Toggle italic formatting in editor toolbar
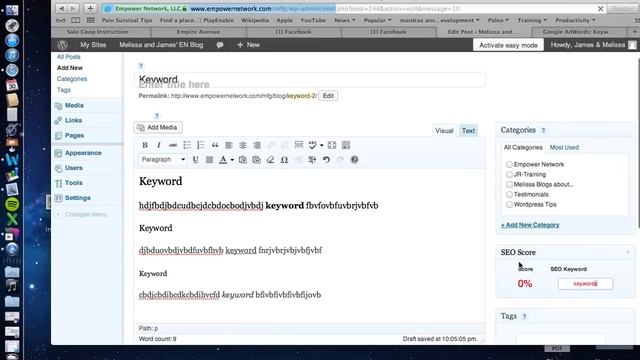640x360 pixels. click(159, 145)
